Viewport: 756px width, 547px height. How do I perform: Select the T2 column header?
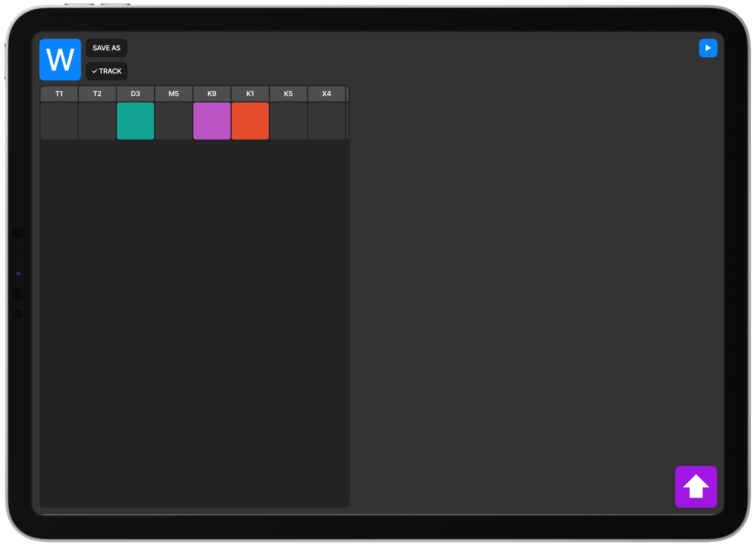[x=97, y=94]
